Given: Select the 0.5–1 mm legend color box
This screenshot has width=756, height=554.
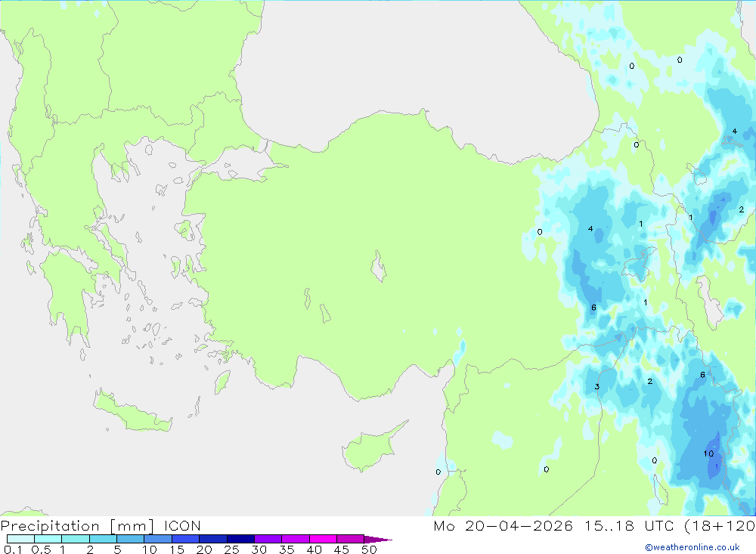Looking at the screenshot, I should coord(48,539).
